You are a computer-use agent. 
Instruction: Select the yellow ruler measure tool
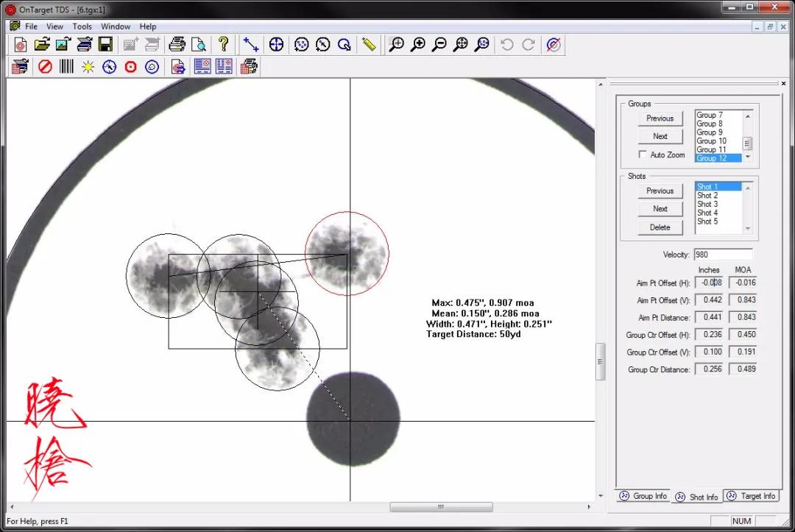coord(369,45)
